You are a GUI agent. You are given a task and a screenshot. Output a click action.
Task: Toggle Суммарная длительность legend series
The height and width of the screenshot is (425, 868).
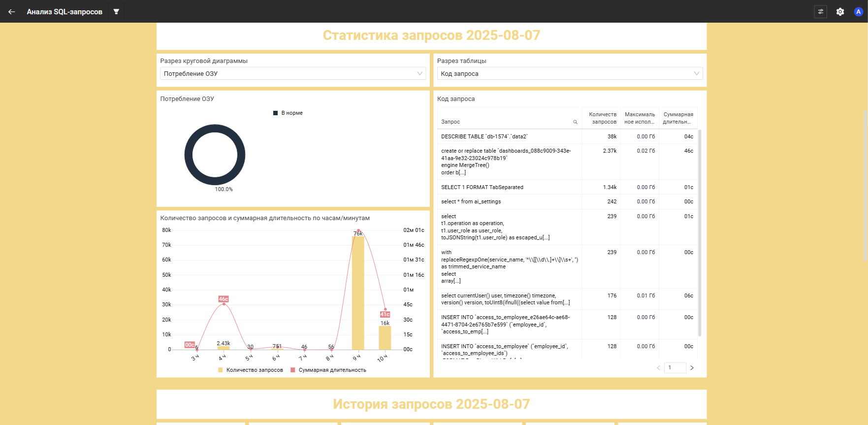(x=328, y=370)
